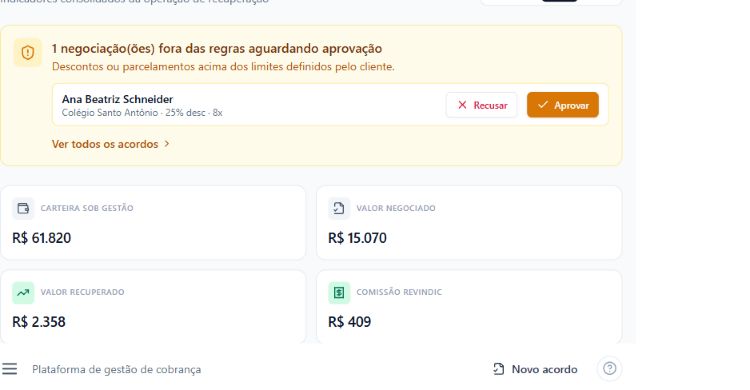Click the Plataforma de gestão de cobrança title
Viewport: 750px width, 390px height.
(x=116, y=369)
